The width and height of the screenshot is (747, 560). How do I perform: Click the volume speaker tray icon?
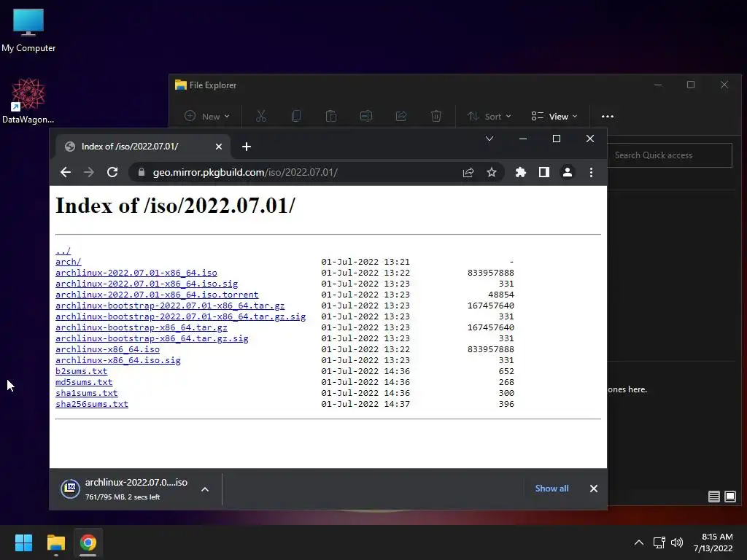[x=676, y=542]
